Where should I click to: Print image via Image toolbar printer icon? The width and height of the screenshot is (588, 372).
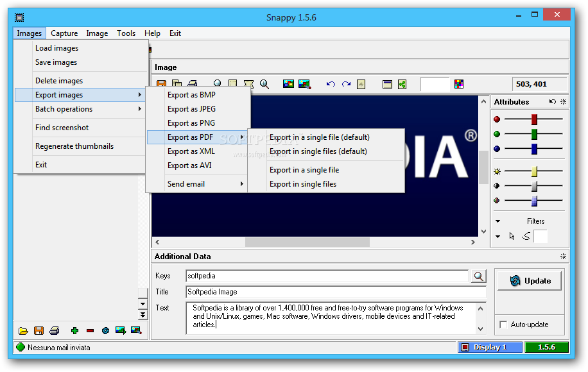coord(193,84)
